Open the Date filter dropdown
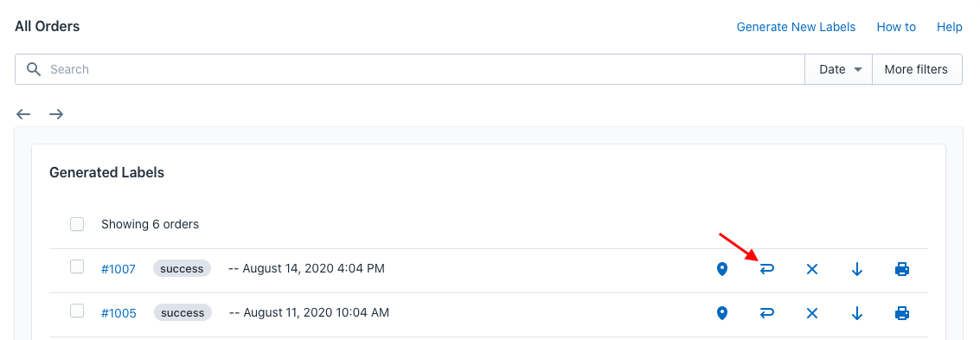The height and width of the screenshot is (340, 980). pyautogui.click(x=838, y=69)
